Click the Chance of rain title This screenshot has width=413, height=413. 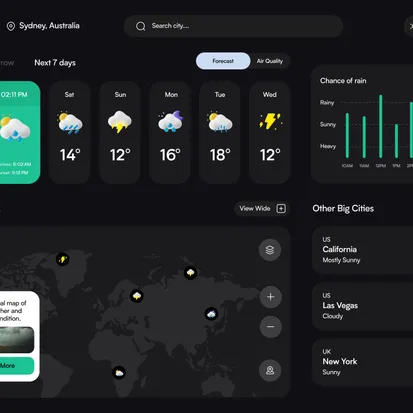tap(343, 81)
